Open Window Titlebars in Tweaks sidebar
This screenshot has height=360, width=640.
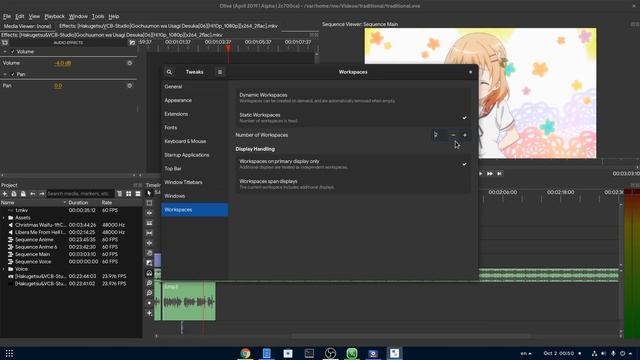click(194, 182)
